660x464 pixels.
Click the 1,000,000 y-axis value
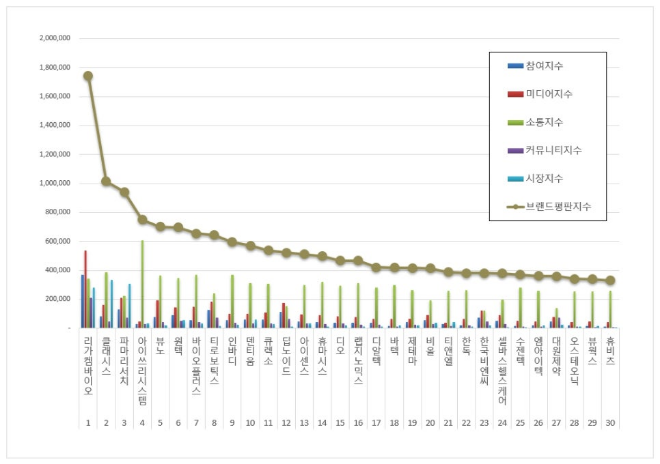(x=53, y=183)
